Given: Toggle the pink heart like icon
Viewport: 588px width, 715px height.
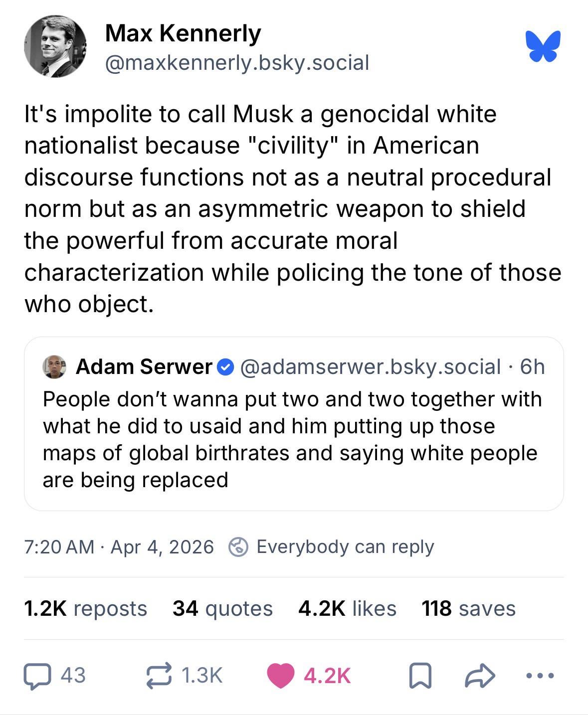Looking at the screenshot, I should point(281,676).
